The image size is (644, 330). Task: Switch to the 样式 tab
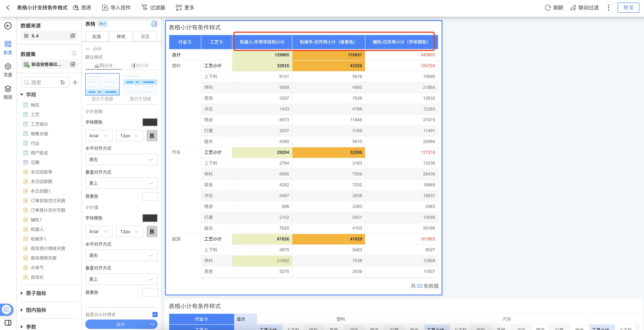coord(121,36)
